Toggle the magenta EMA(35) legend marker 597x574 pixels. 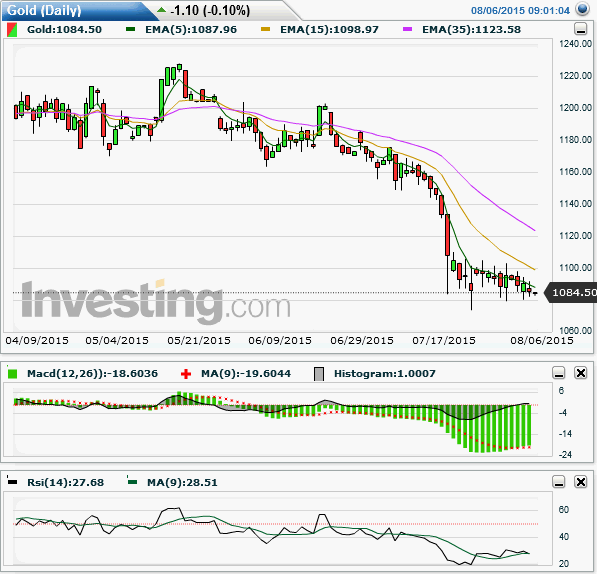click(407, 29)
